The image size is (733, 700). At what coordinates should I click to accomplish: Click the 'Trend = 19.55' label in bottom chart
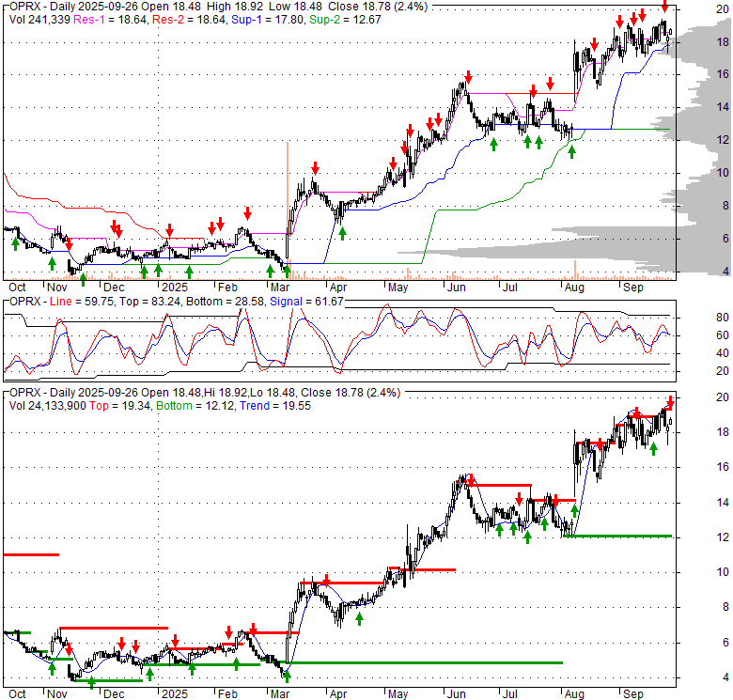click(275, 406)
